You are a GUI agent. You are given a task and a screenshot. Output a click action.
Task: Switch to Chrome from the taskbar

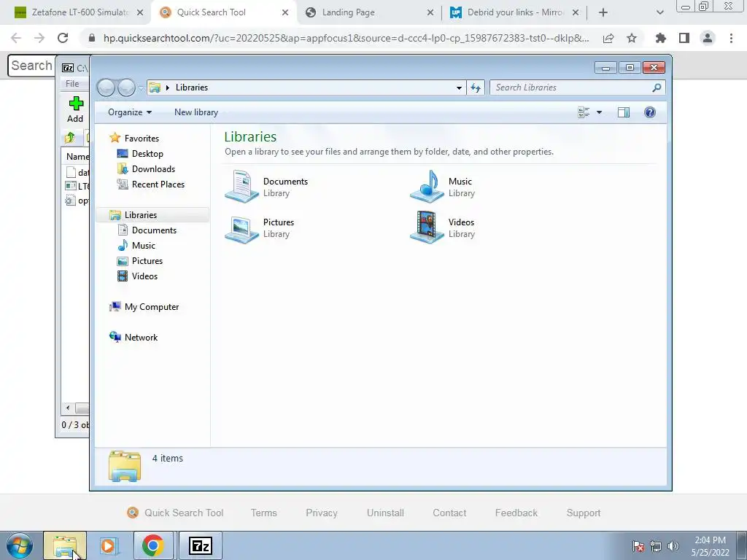(153, 545)
